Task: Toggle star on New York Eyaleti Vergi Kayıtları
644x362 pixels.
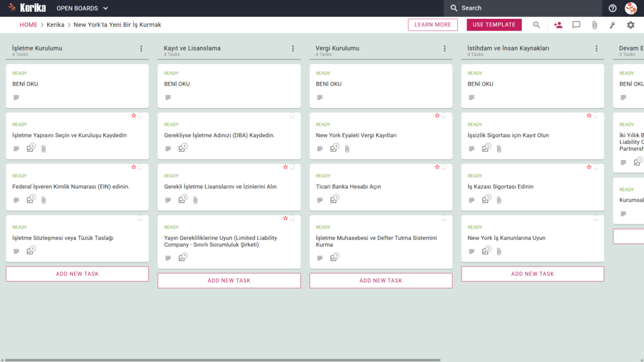Action: [x=437, y=116]
